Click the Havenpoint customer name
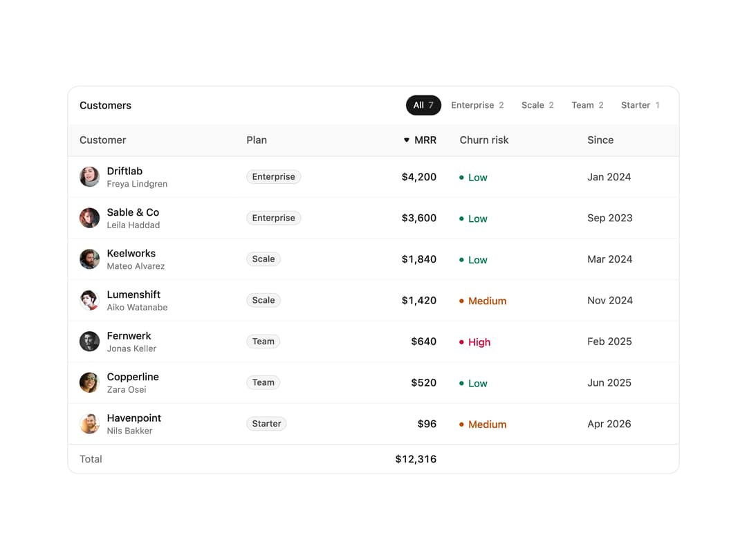747x560 pixels. [x=134, y=418]
